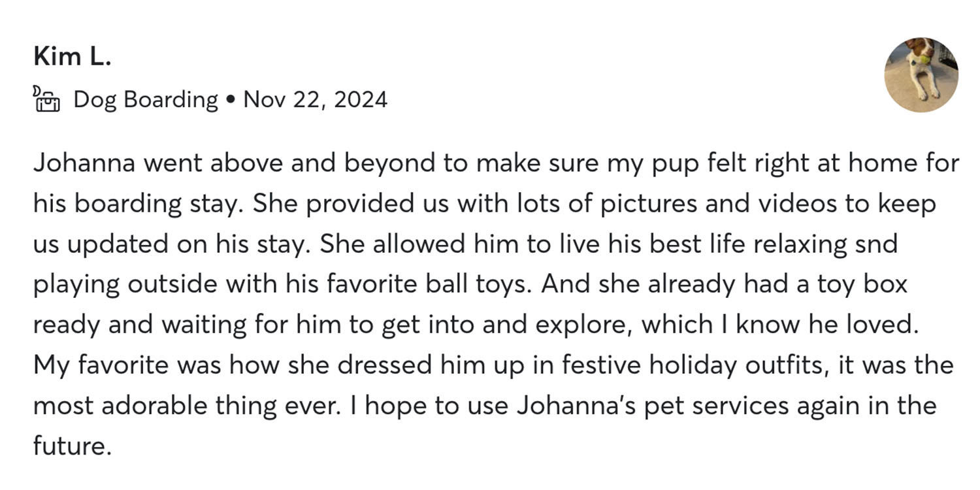Click the misspelled word "snd"
The height and width of the screenshot is (490, 980).
click(x=876, y=244)
